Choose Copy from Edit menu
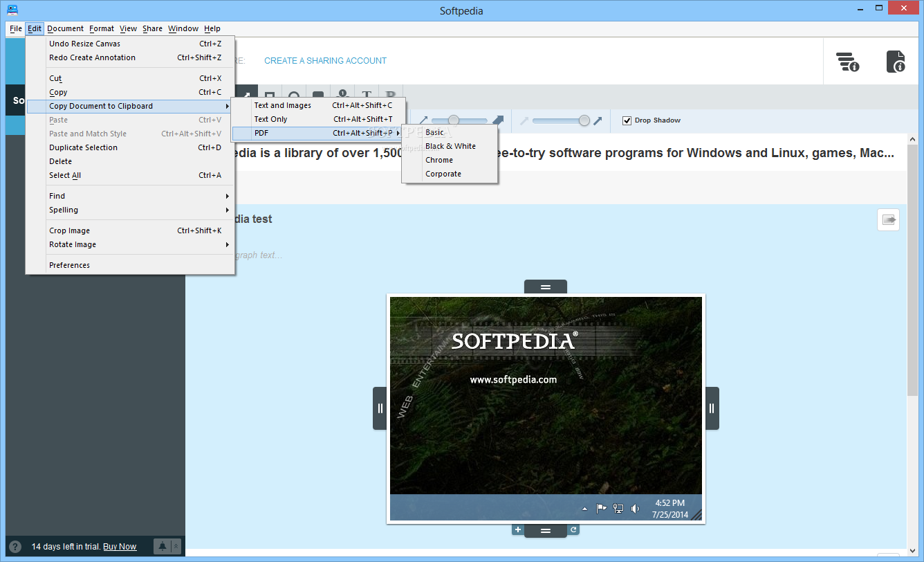This screenshot has height=562, width=924. [x=130, y=92]
